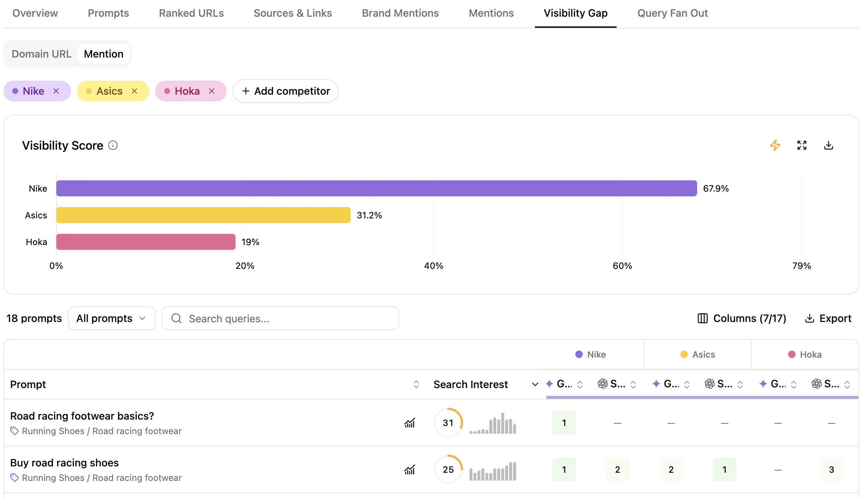868x498 pixels.
Task: Select the Mention view toggle
Action: (104, 54)
